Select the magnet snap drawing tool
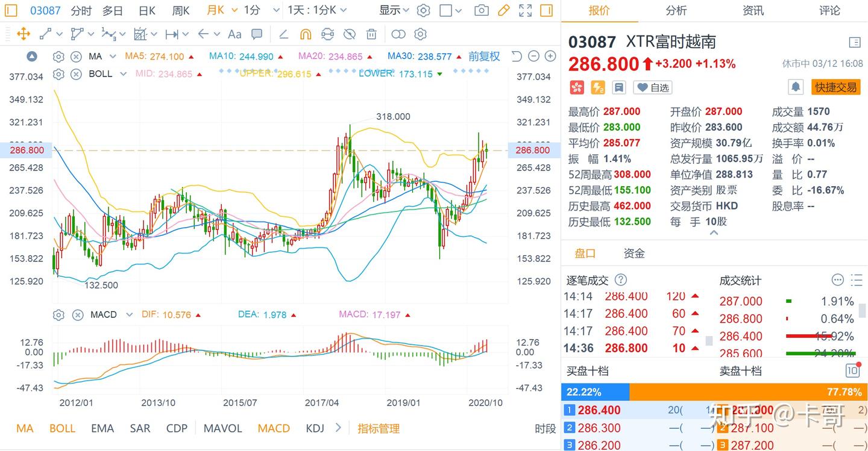The height and width of the screenshot is (451, 868). tap(306, 34)
